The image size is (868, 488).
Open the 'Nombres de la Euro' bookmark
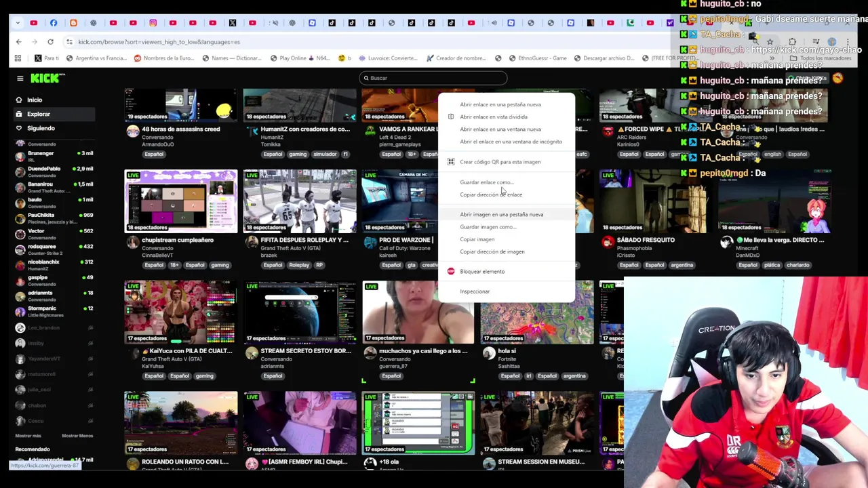pos(164,58)
